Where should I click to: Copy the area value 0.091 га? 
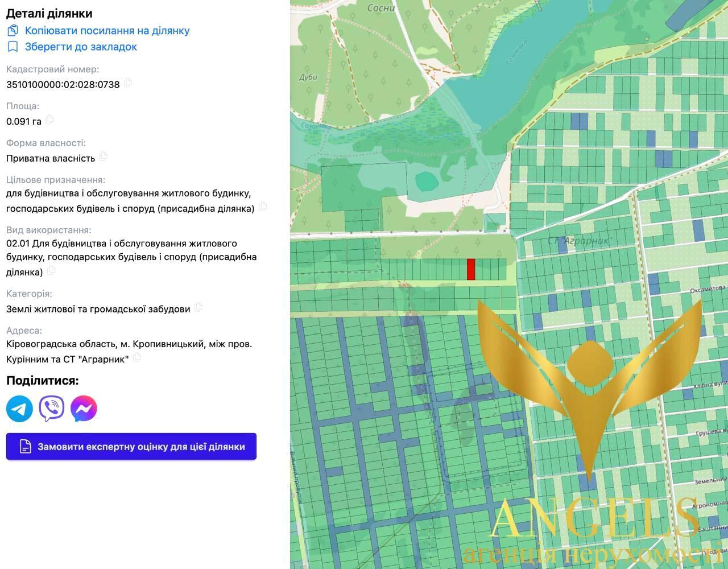click(x=50, y=119)
